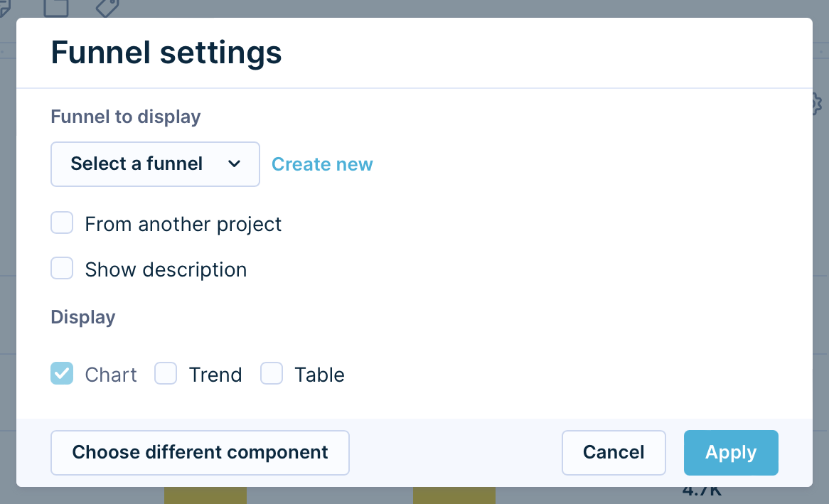Click the Funnel settings dialog title

166,53
